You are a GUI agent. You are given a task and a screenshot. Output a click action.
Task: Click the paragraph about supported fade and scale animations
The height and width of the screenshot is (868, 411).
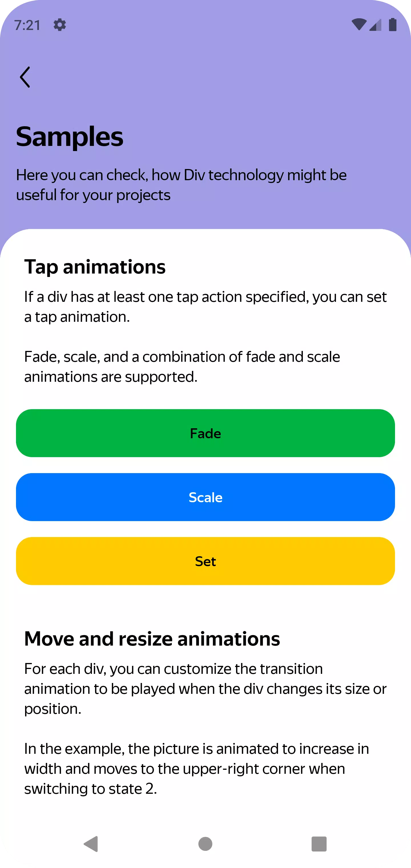pos(182,367)
